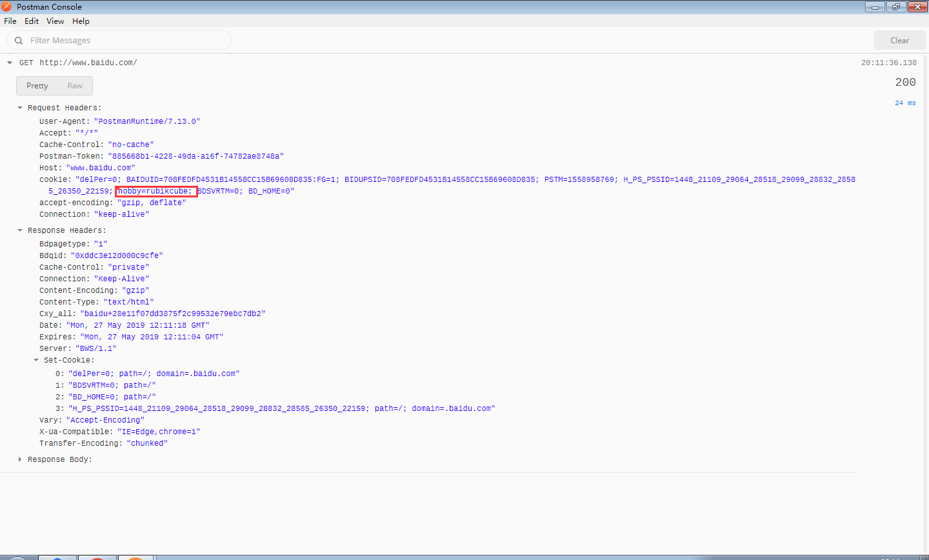Click the GET method label
The image size is (929, 560).
click(26, 63)
